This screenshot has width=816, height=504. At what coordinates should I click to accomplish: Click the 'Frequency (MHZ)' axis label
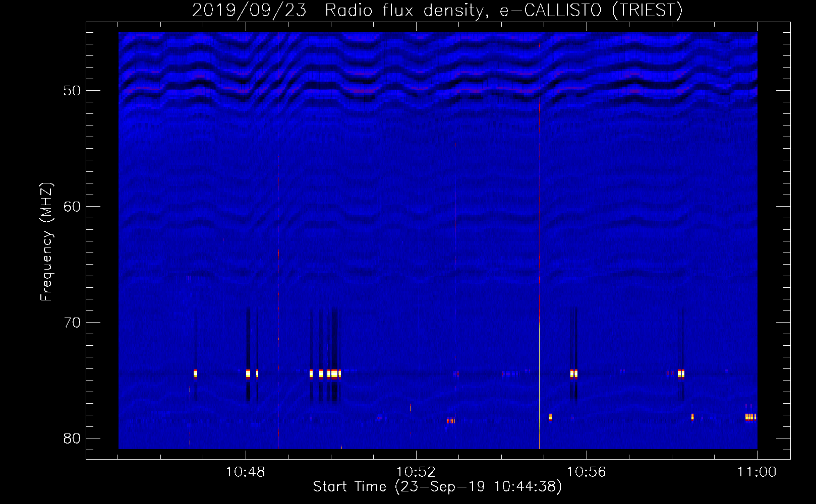coord(46,242)
